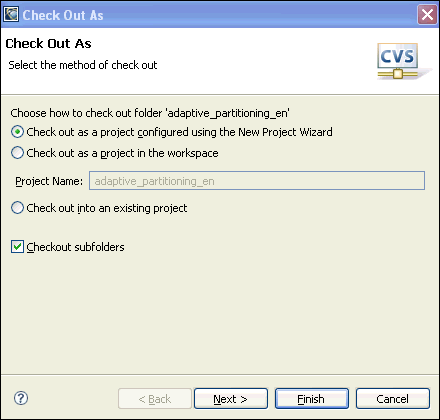This screenshot has height=420, width=440.
Task: Select the New Project Wizard radio option
Action: (17, 132)
